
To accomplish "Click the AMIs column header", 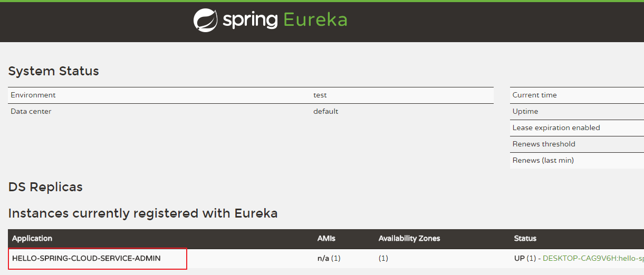I will (x=326, y=239).
